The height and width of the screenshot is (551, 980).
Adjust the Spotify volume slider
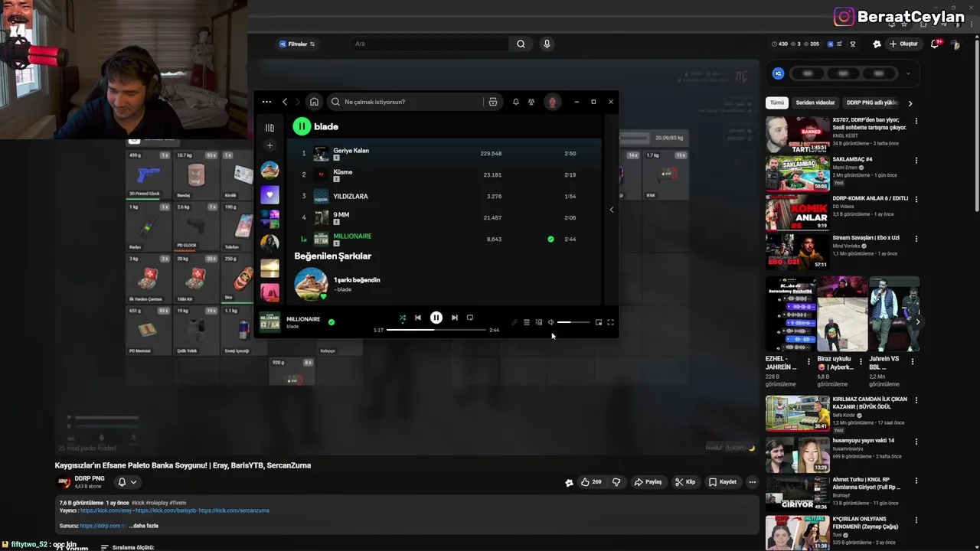point(573,322)
